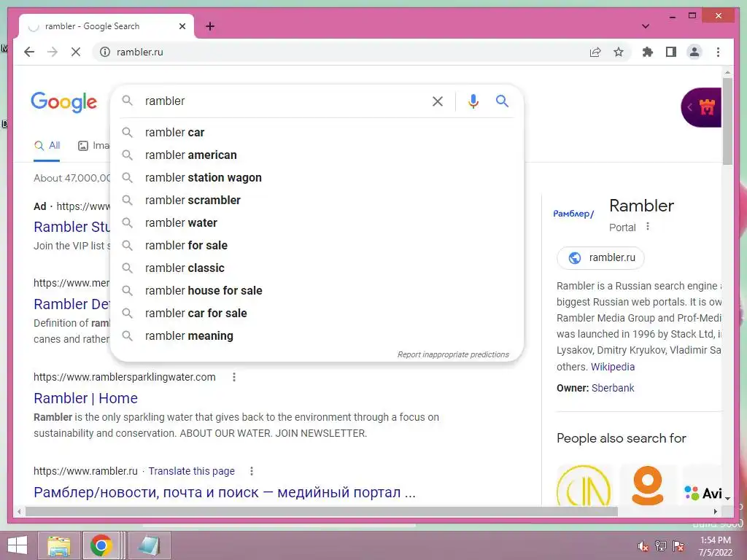Viewport: 747px width, 560px height.
Task: Open the Sberbank owner link
Action: 613,388
